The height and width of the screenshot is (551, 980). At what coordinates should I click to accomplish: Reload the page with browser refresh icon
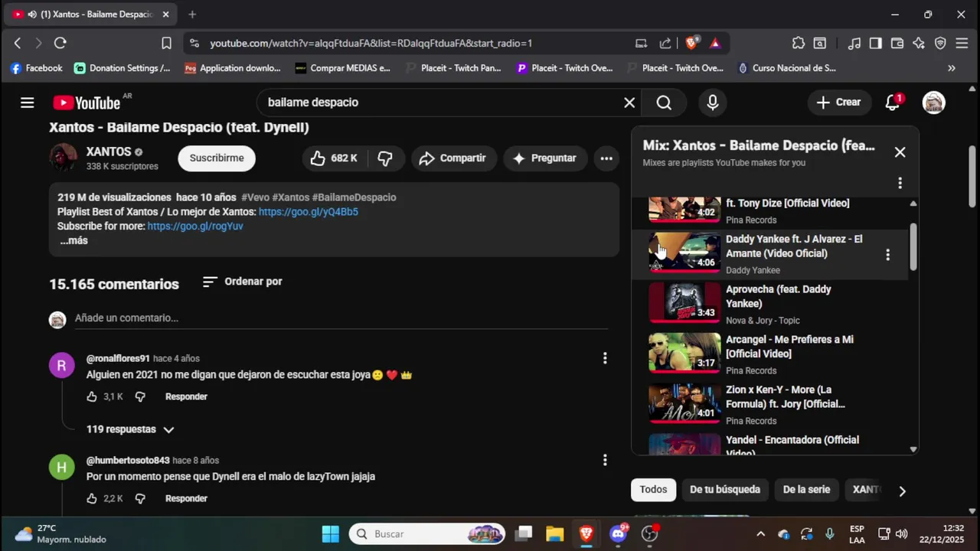60,44
